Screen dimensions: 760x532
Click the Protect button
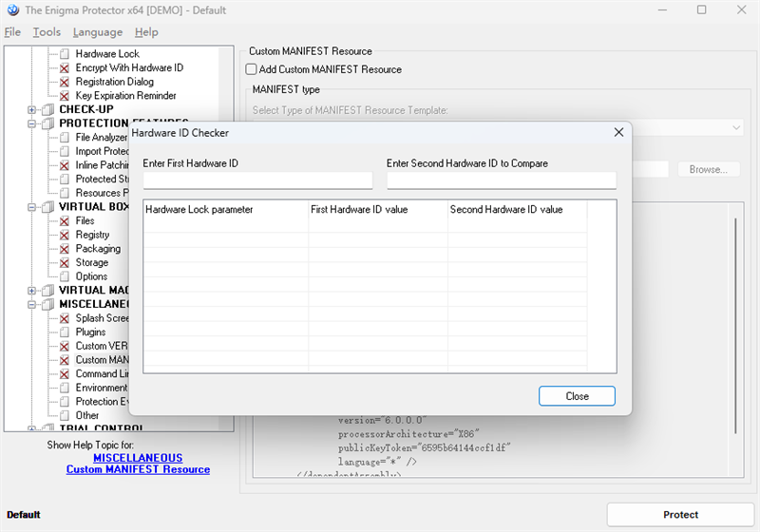680,515
